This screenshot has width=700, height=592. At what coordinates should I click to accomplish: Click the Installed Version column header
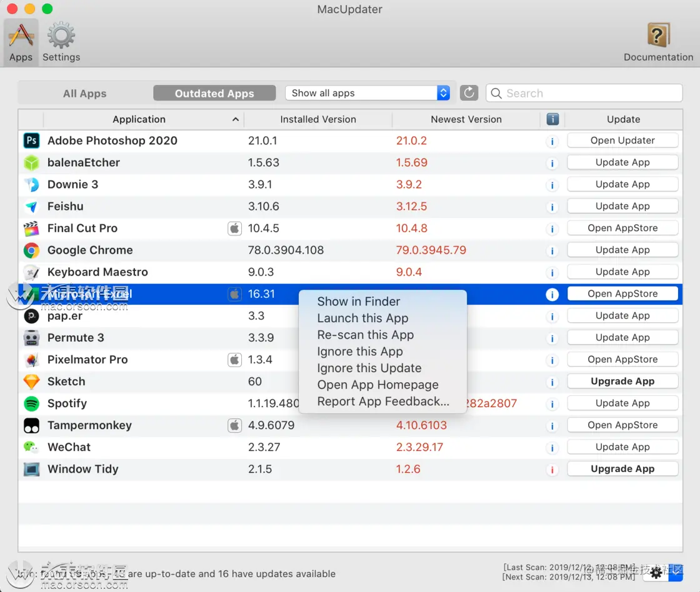coord(318,119)
